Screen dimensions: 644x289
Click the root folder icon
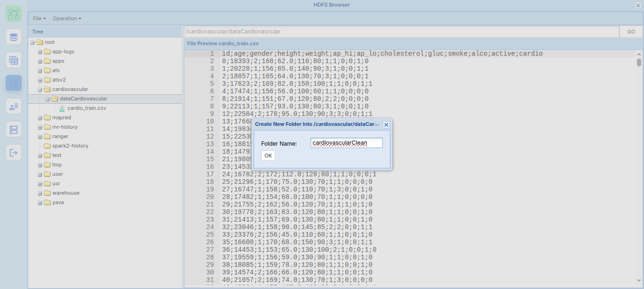pyautogui.click(x=40, y=42)
